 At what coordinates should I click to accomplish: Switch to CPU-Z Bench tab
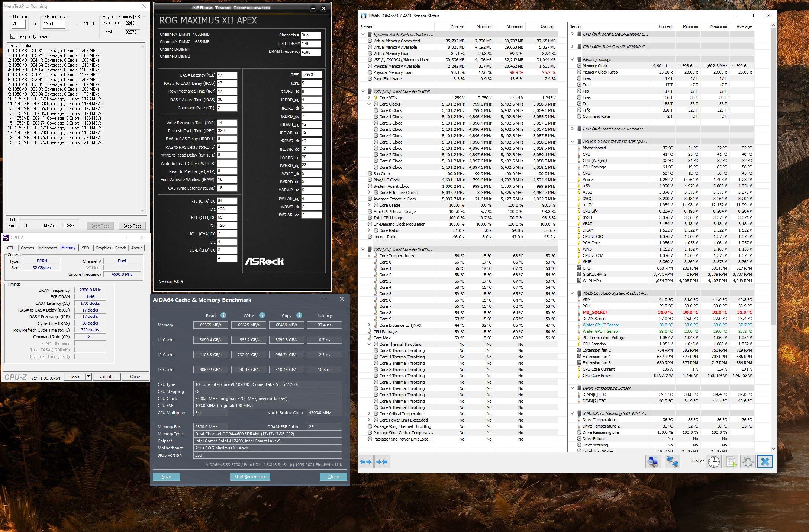click(120, 248)
